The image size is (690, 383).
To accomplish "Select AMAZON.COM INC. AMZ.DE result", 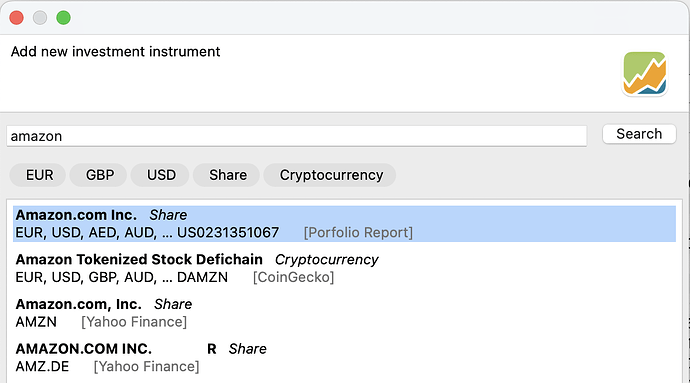I will 345,357.
